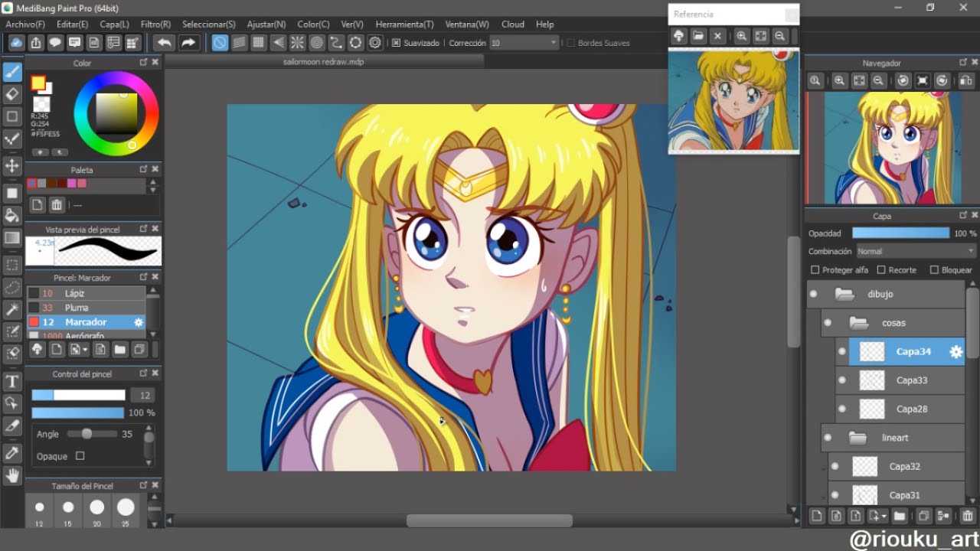Select the Bucket fill tool
This screenshot has height=551, width=980.
(x=12, y=214)
